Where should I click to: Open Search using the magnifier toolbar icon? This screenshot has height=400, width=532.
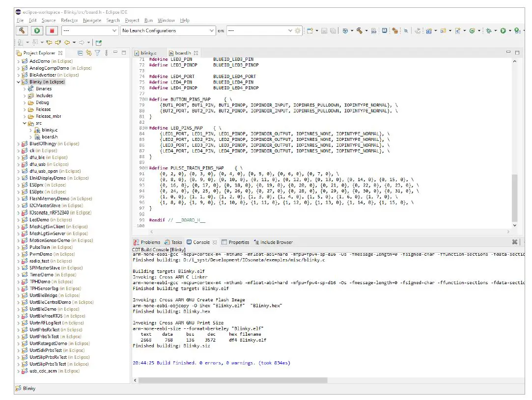406,30
